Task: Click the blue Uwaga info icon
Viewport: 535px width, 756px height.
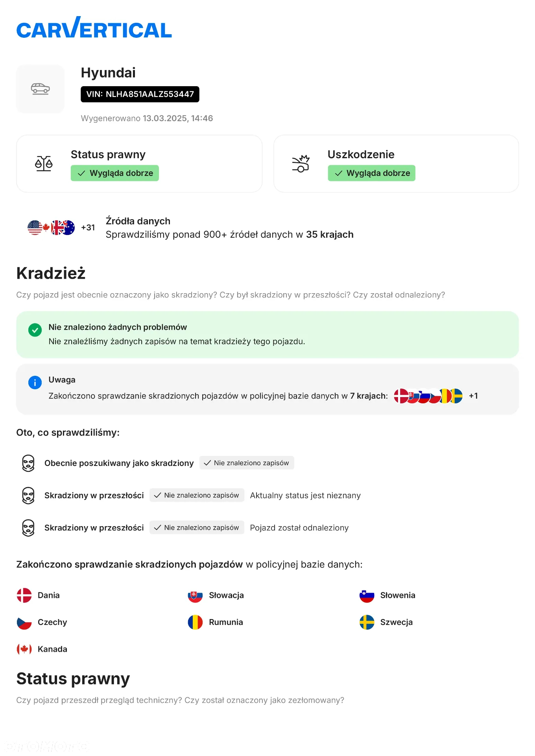Action: point(35,382)
